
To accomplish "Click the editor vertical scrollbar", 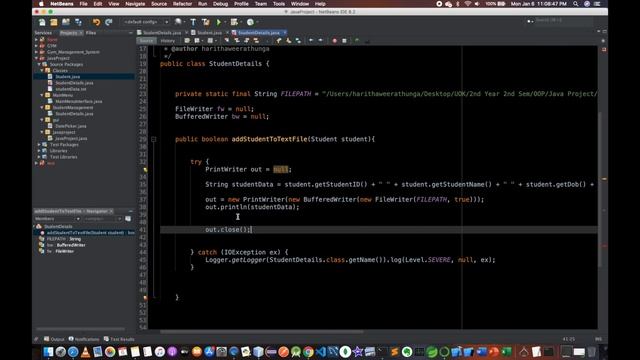I will (x=600, y=190).
